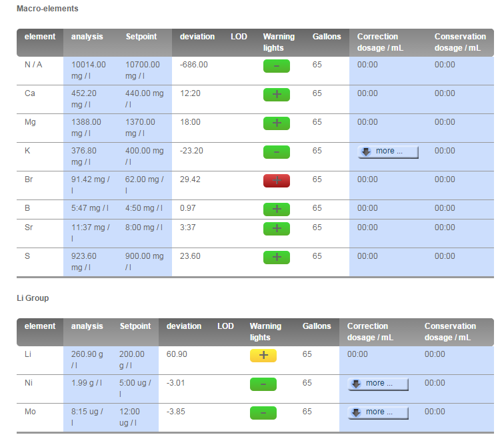Click the green minus light for K
The height and width of the screenshot is (443, 504).
[x=277, y=152]
